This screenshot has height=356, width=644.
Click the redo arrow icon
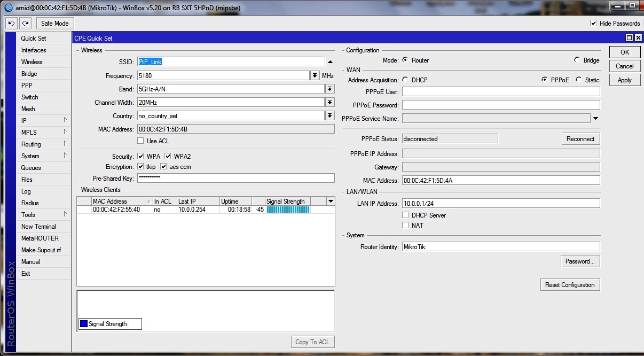coord(25,24)
